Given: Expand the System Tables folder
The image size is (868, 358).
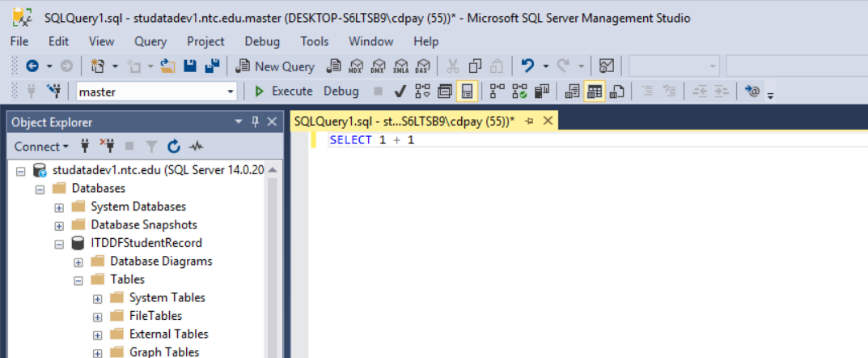Looking at the screenshot, I should click(98, 299).
